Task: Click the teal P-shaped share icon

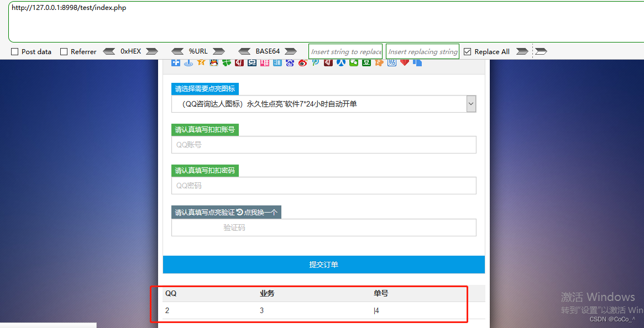Action: pos(316,62)
